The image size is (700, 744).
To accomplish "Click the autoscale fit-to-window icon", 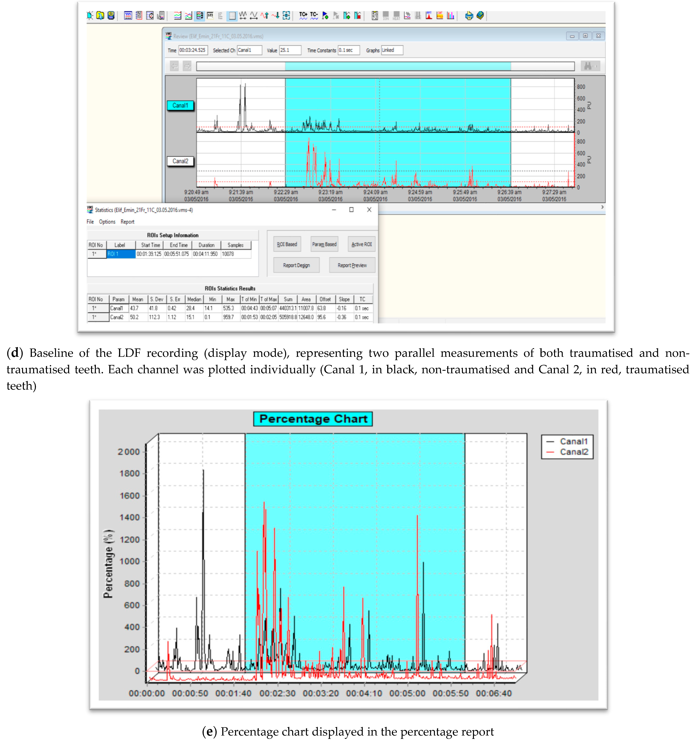I will (x=286, y=15).
